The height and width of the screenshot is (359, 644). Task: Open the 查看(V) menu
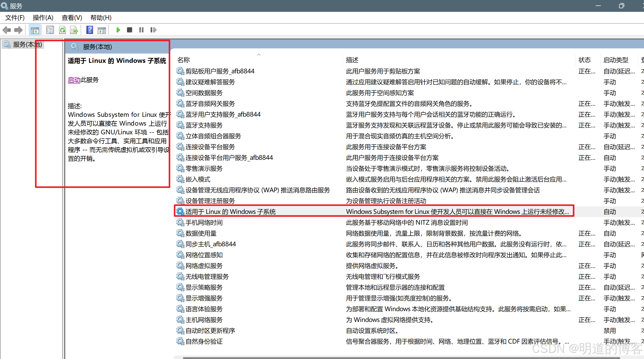(x=72, y=18)
